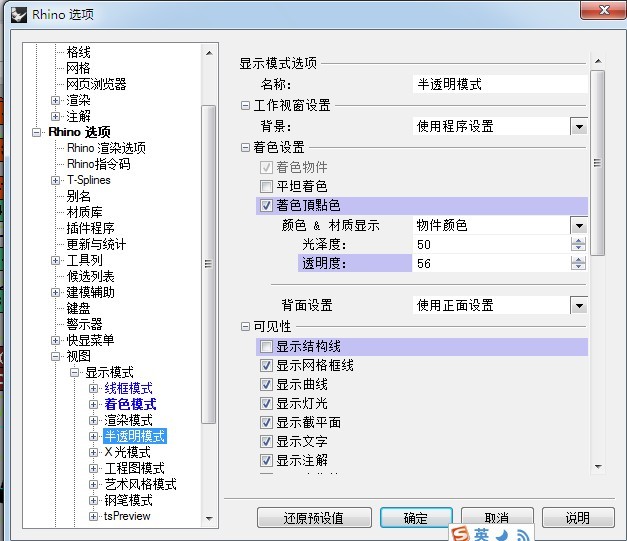Click the moon icon in IME toolbar
Screen dimensions: 627x541
502,535
